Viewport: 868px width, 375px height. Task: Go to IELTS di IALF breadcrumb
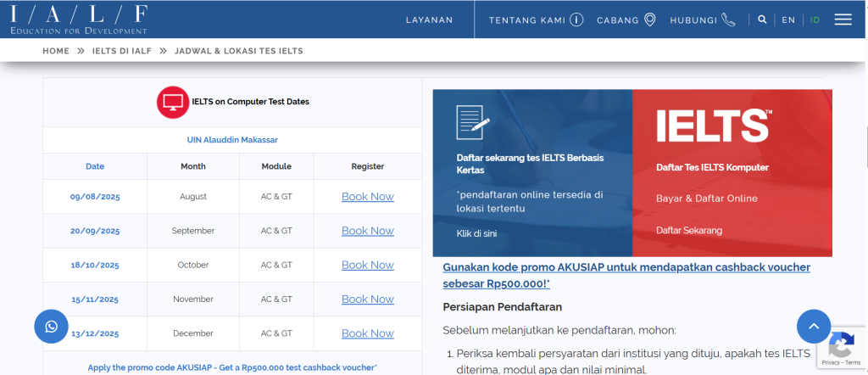pyautogui.click(x=122, y=51)
